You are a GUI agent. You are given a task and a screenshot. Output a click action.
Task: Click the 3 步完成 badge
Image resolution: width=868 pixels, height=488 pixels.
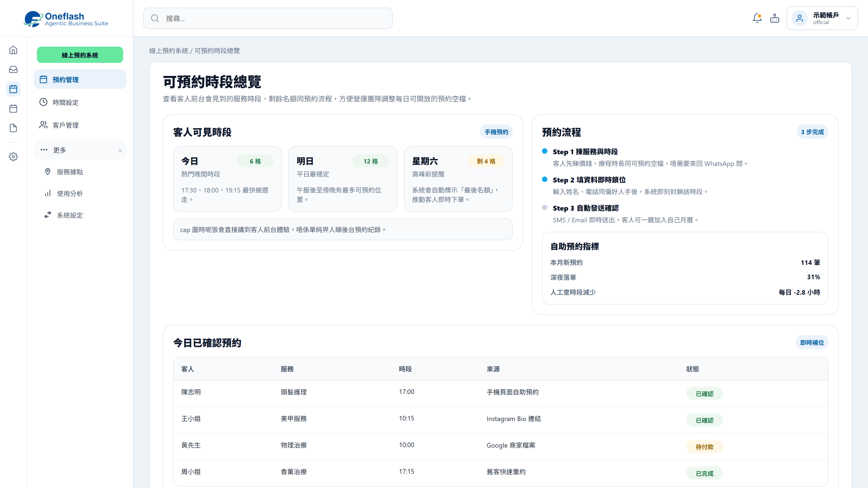click(812, 132)
